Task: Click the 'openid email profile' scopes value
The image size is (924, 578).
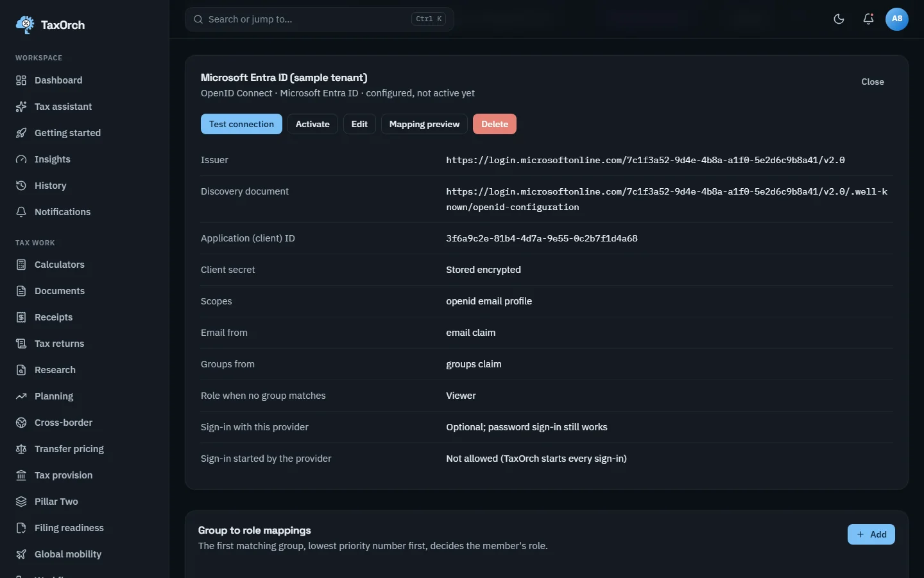Action: [x=489, y=301]
